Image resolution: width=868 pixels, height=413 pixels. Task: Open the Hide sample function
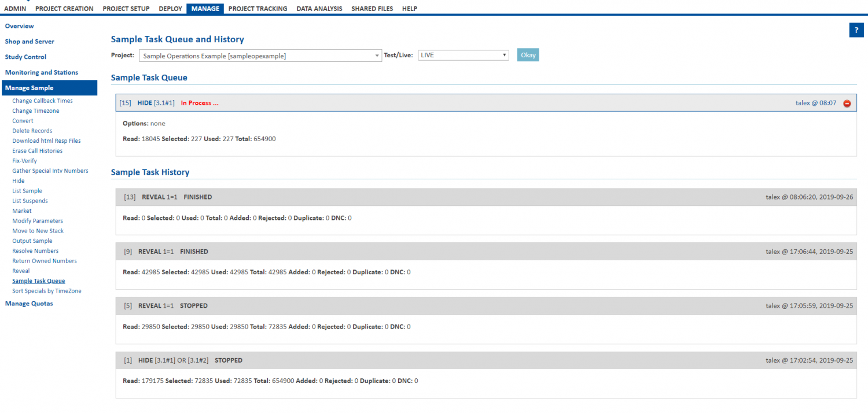click(x=18, y=180)
